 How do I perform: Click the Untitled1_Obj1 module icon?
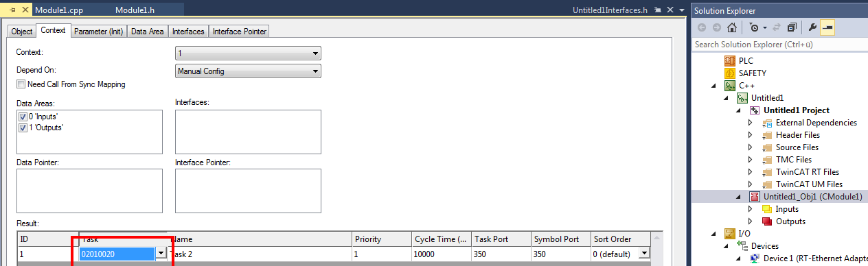point(755,197)
